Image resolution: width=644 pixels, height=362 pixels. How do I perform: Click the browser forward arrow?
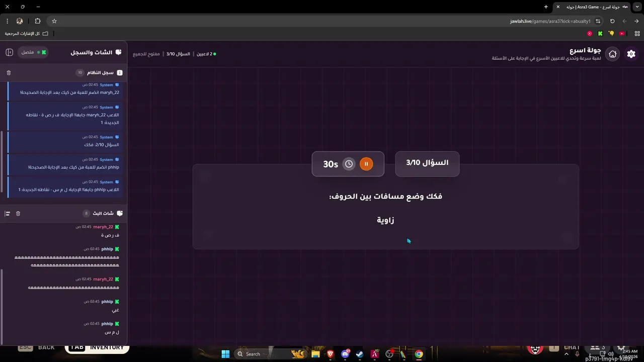[636, 21]
